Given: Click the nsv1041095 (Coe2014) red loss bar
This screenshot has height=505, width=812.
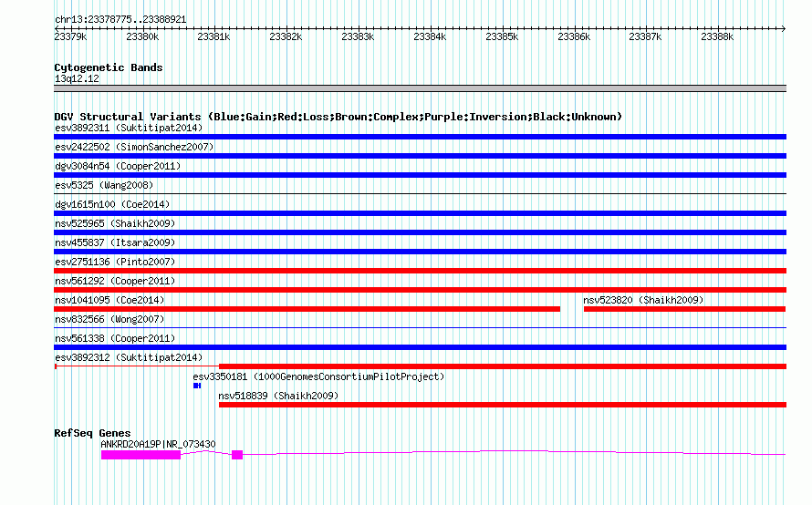Looking at the screenshot, I should (307, 309).
